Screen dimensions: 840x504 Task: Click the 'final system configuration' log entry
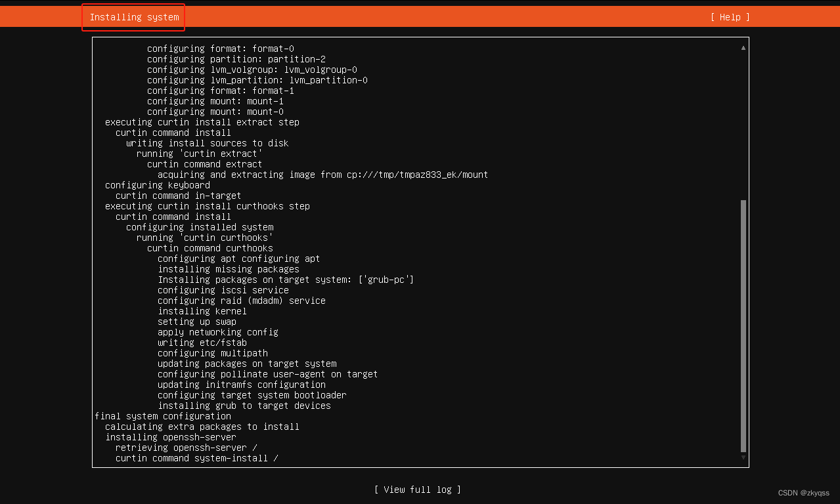(x=163, y=416)
